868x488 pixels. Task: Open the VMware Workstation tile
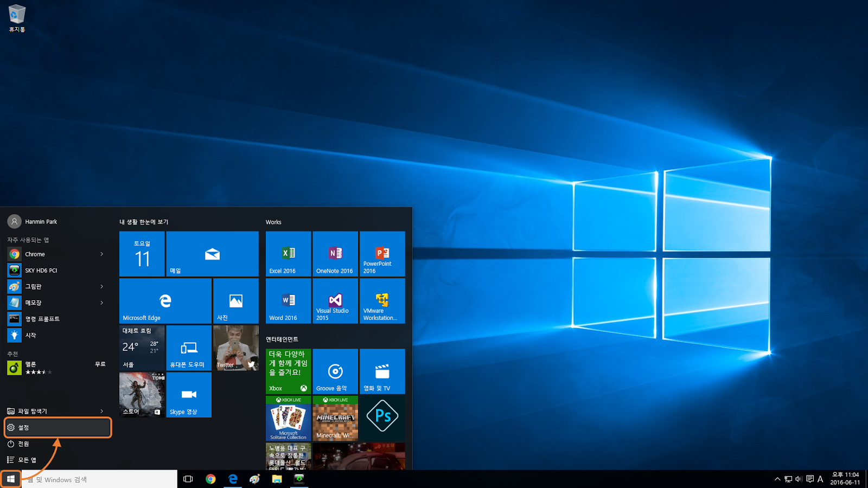coord(382,300)
